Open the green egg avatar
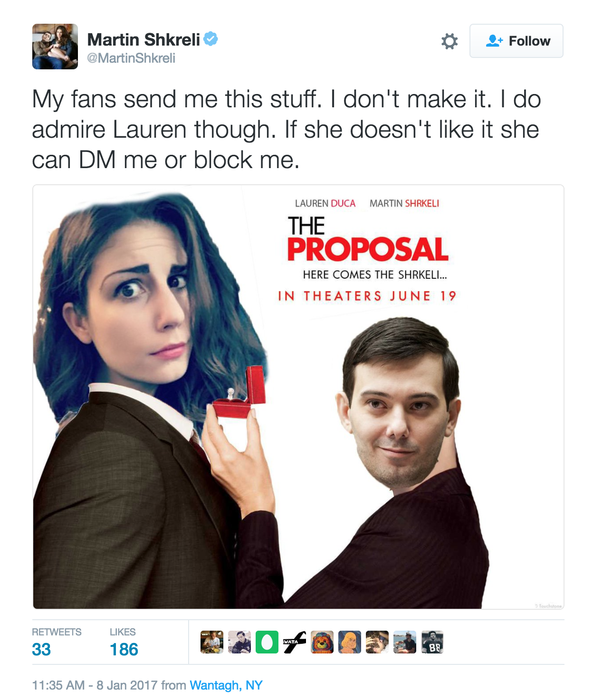 pyautogui.click(x=267, y=642)
